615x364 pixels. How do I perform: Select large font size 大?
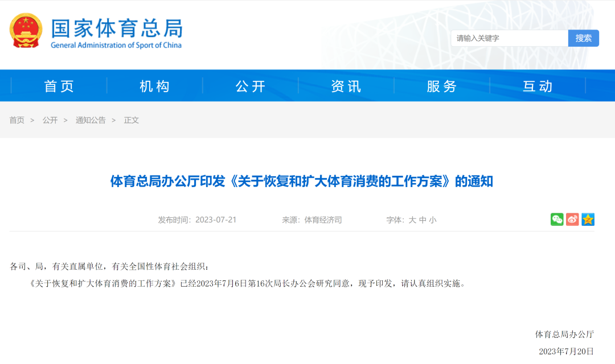tap(411, 220)
